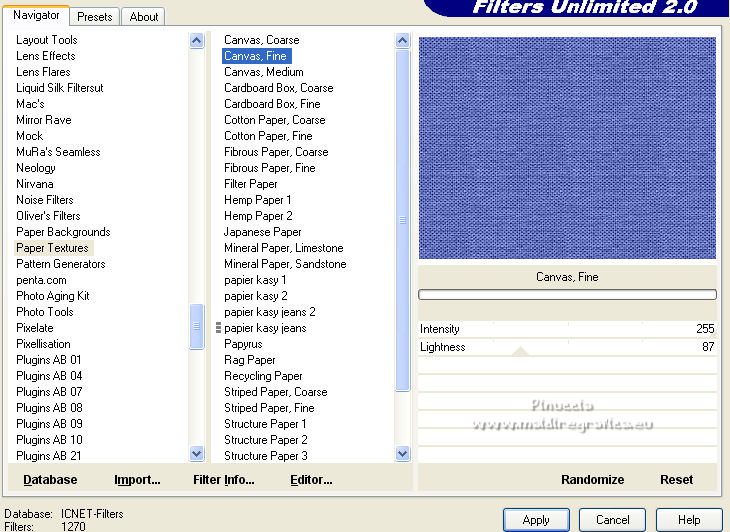
Task: Adjust the Intensity slider
Action: [x=567, y=329]
